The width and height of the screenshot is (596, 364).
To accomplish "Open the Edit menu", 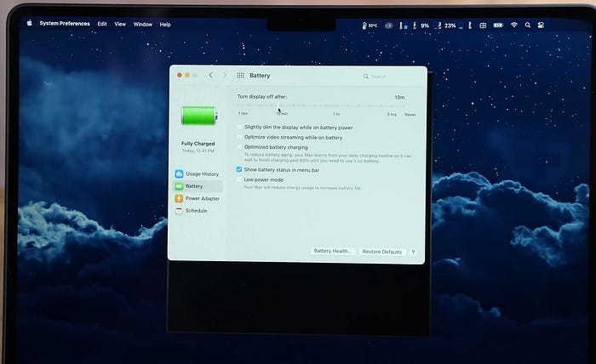I will click(x=102, y=24).
